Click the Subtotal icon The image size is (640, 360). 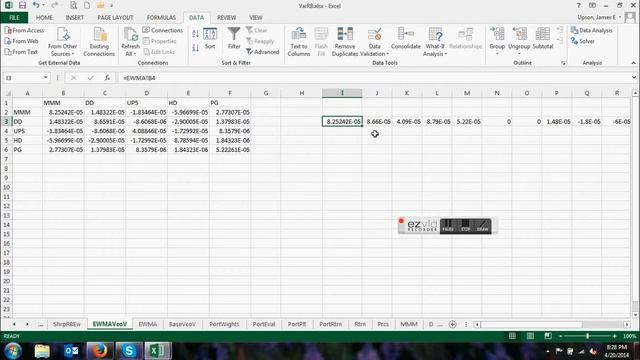coord(543,39)
